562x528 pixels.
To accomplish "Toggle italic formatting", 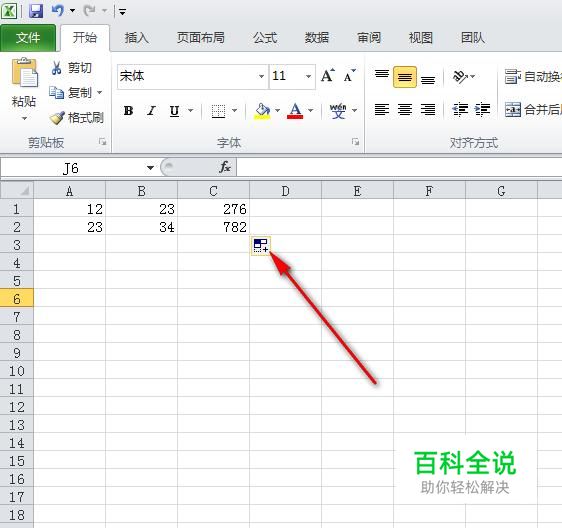I will tap(152, 110).
